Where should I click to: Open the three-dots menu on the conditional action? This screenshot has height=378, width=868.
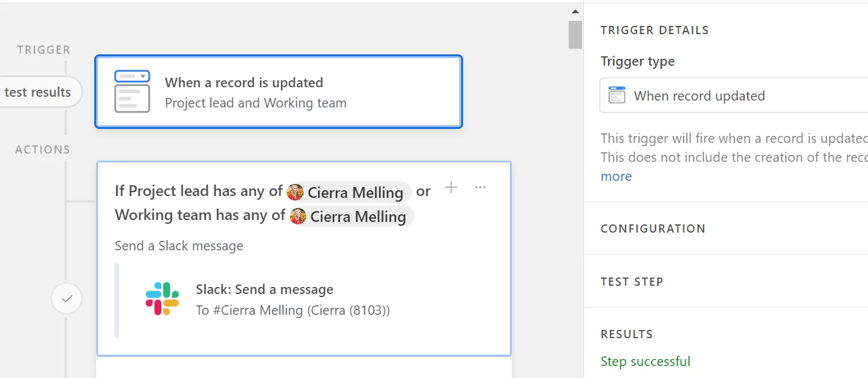(x=480, y=187)
